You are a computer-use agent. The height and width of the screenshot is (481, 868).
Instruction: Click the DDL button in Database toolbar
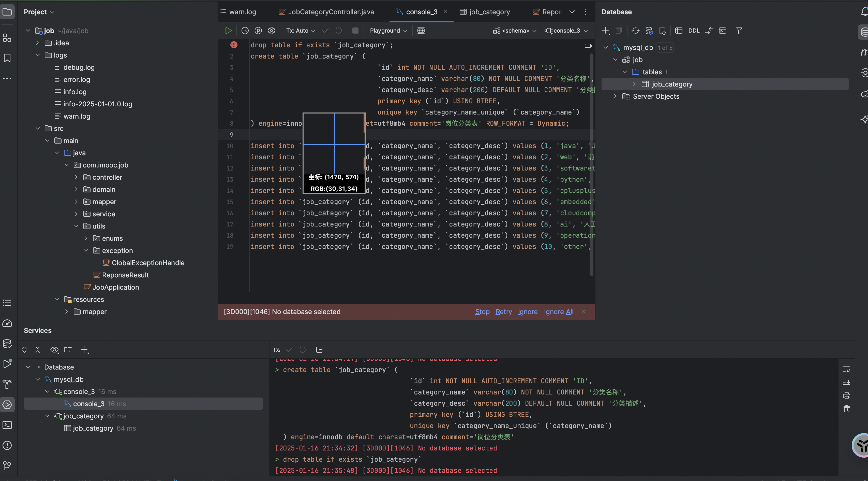pyautogui.click(x=694, y=31)
